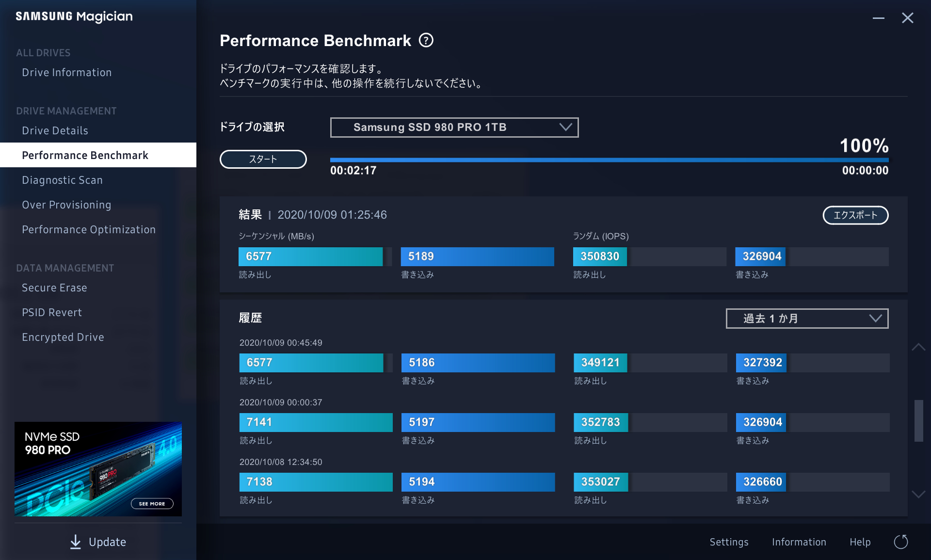Open the Secure Erase section
The height and width of the screenshot is (560, 931).
(x=54, y=288)
